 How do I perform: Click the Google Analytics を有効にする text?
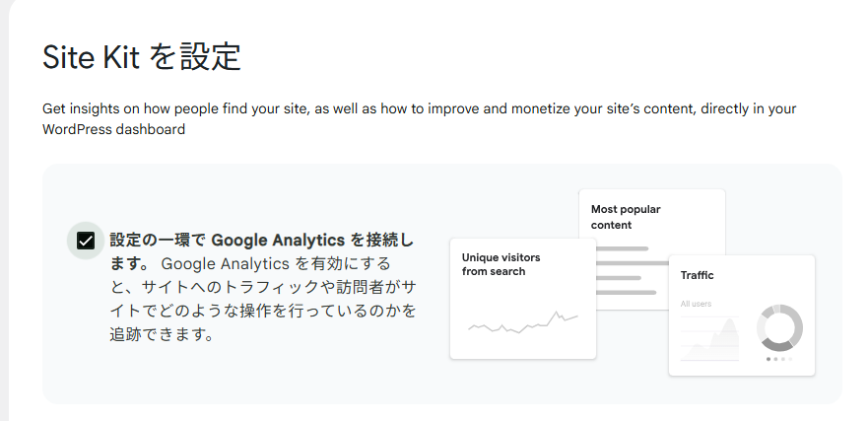click(275, 263)
